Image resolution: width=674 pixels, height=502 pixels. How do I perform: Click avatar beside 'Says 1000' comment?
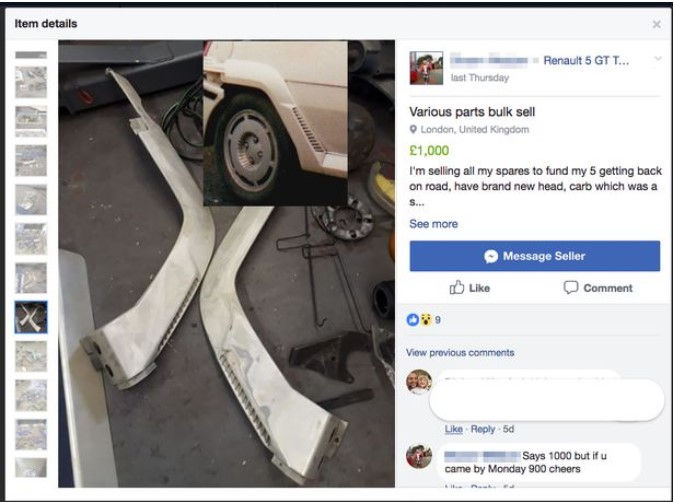pos(419,457)
